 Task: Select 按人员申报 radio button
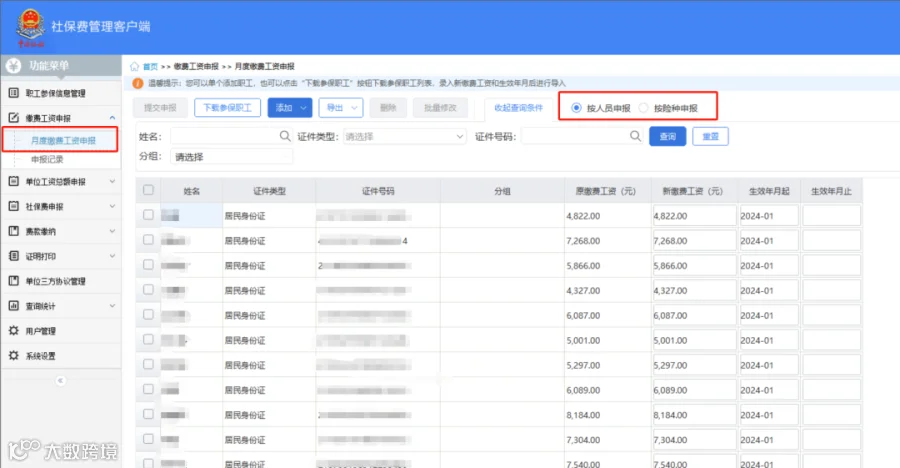576,108
